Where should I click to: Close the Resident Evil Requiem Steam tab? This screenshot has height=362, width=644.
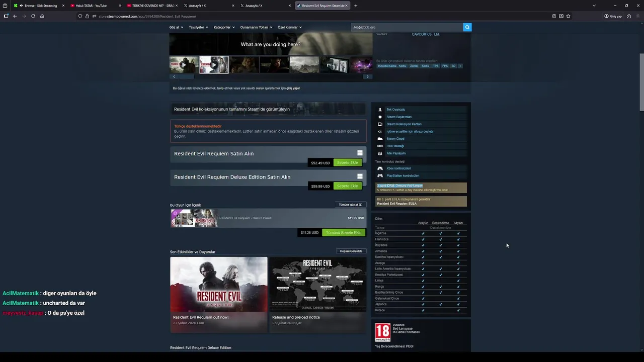pyautogui.click(x=346, y=6)
